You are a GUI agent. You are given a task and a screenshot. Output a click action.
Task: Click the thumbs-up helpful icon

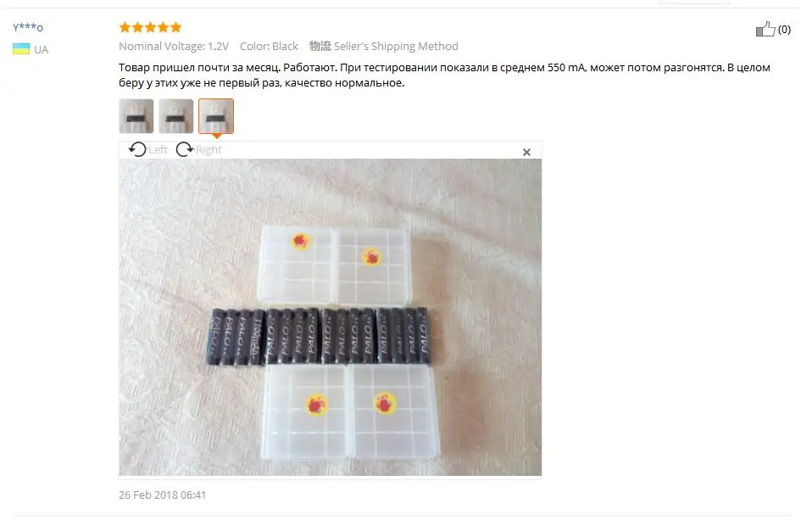coord(765,29)
